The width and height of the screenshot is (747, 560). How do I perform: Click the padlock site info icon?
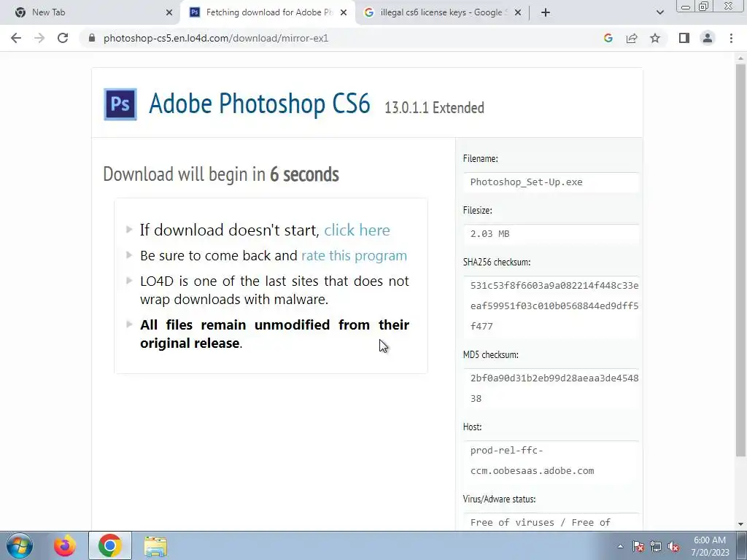pyautogui.click(x=92, y=38)
